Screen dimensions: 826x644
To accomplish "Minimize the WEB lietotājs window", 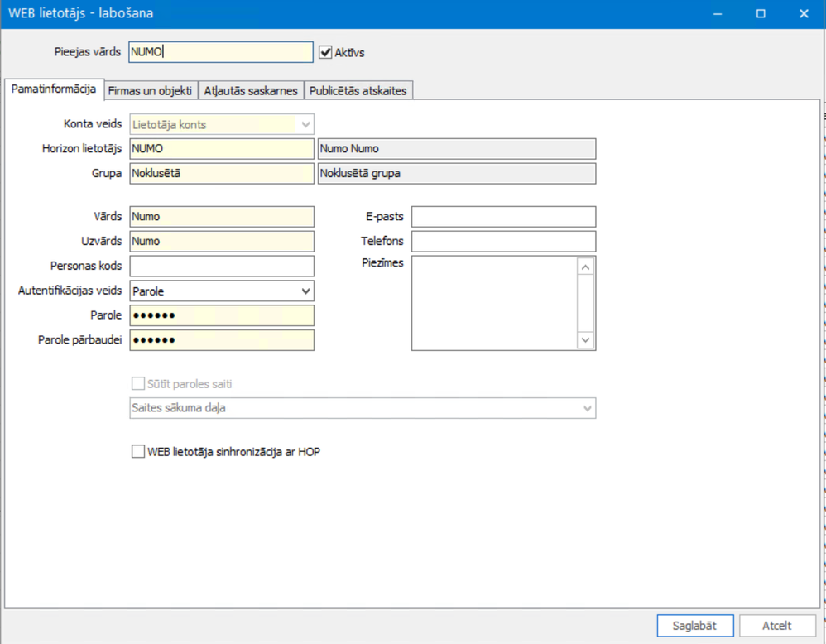I will pyautogui.click(x=718, y=14).
